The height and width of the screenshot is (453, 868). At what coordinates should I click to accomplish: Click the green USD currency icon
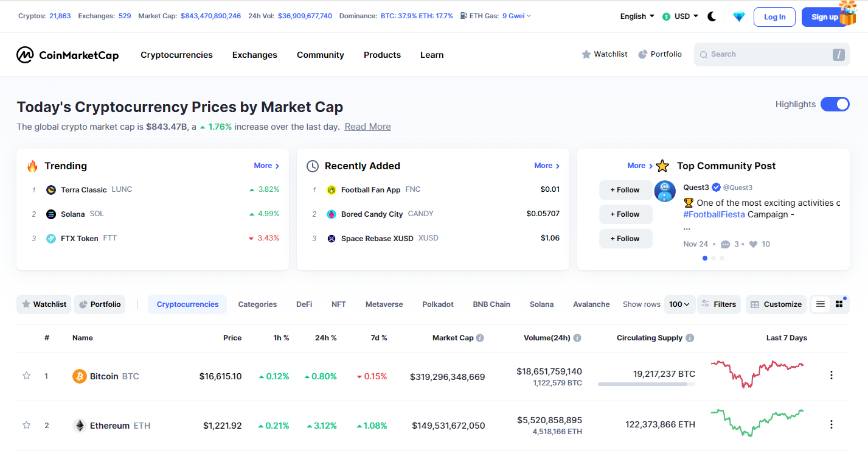pyautogui.click(x=667, y=17)
